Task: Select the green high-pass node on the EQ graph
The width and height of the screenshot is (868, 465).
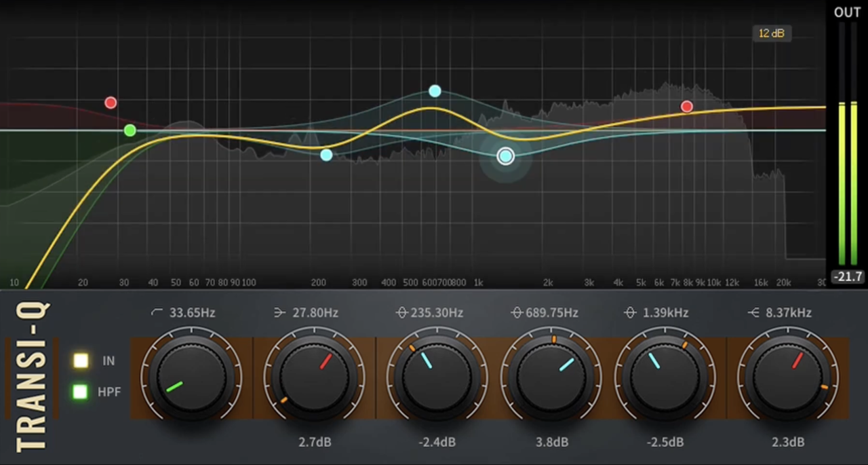Action: [x=130, y=130]
